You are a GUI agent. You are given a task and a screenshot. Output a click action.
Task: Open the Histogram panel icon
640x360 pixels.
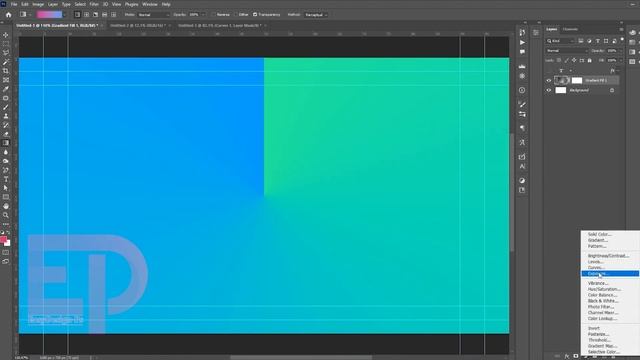[522, 66]
